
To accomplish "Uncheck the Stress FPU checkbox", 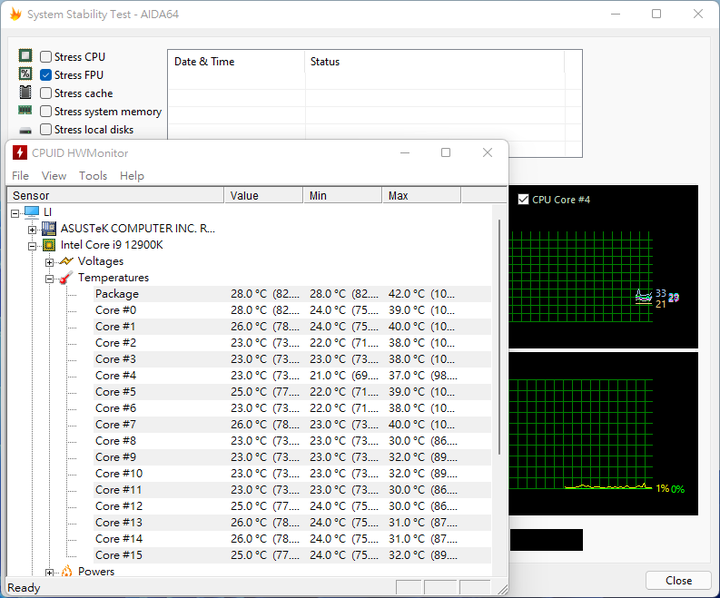I will coord(45,75).
